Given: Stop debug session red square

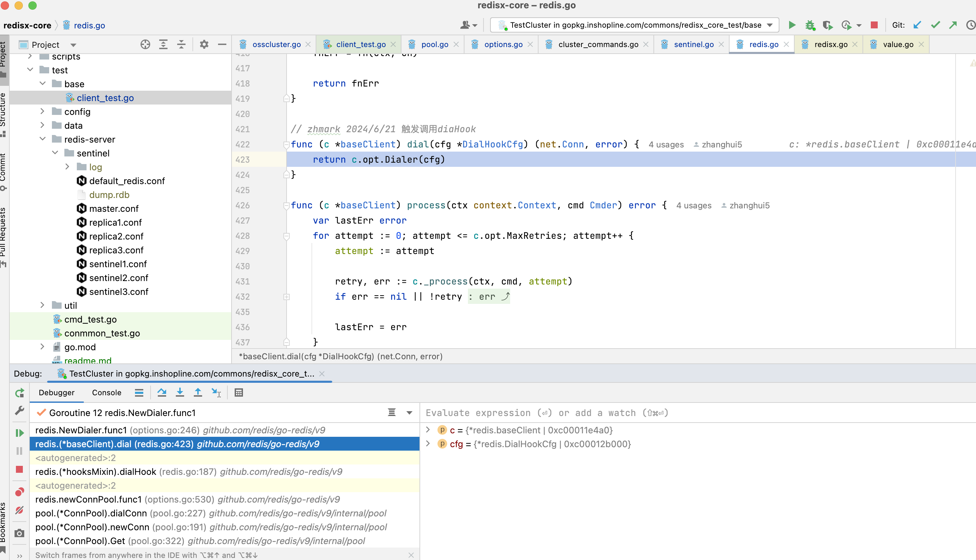Looking at the screenshot, I should (x=20, y=469).
